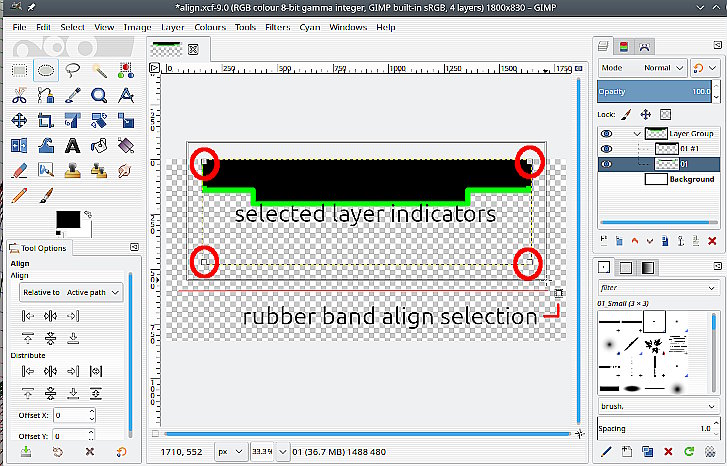Select the Measure compass tool

[x=126, y=96]
